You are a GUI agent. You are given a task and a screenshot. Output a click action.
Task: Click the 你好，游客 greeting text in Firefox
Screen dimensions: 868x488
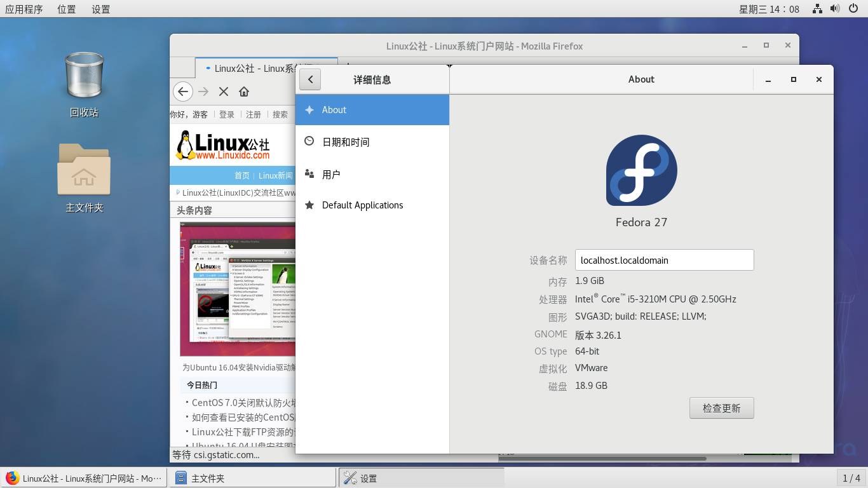tap(189, 114)
